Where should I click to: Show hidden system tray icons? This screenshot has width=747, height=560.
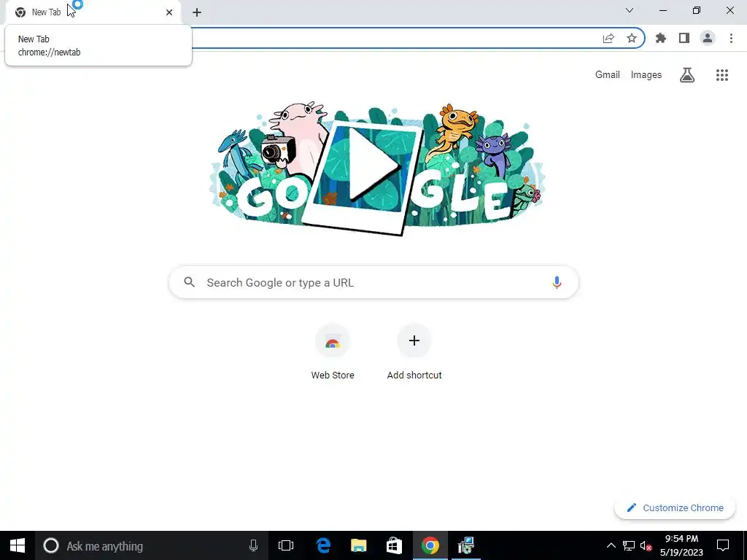coord(611,545)
